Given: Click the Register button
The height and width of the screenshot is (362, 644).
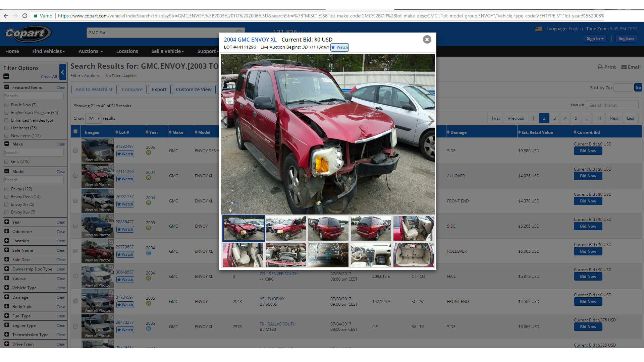Looking at the screenshot, I should [x=626, y=39].
